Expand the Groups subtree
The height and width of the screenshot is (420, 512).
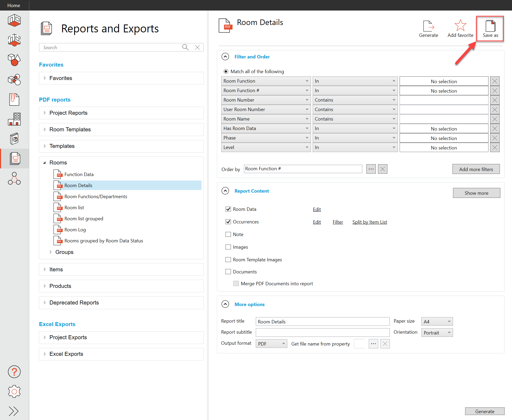pyautogui.click(x=51, y=252)
